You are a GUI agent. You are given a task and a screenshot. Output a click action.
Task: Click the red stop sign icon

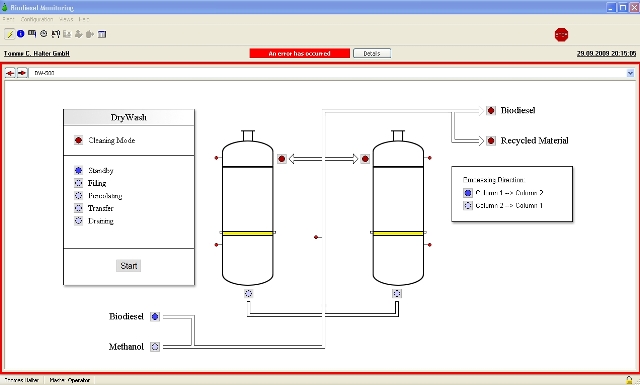tap(561, 35)
